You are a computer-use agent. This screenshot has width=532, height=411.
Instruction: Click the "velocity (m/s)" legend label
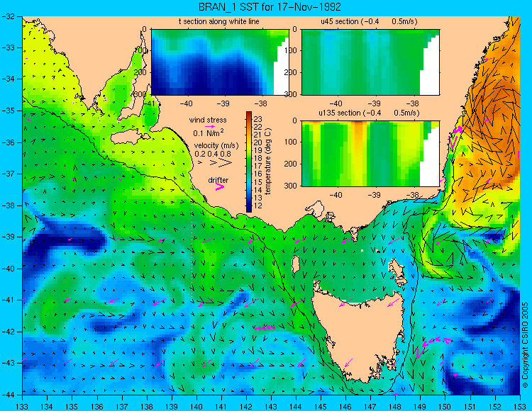point(216,145)
